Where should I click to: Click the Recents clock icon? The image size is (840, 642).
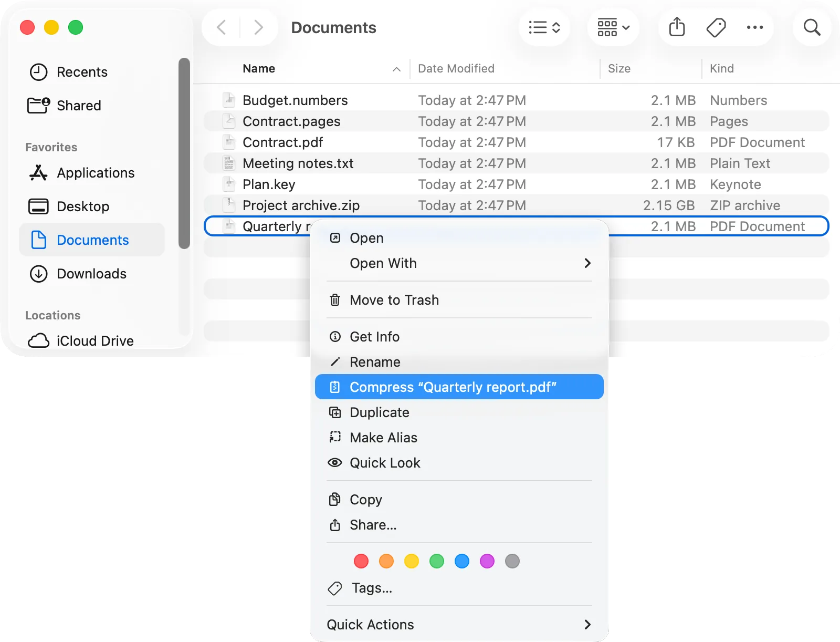pyautogui.click(x=38, y=72)
